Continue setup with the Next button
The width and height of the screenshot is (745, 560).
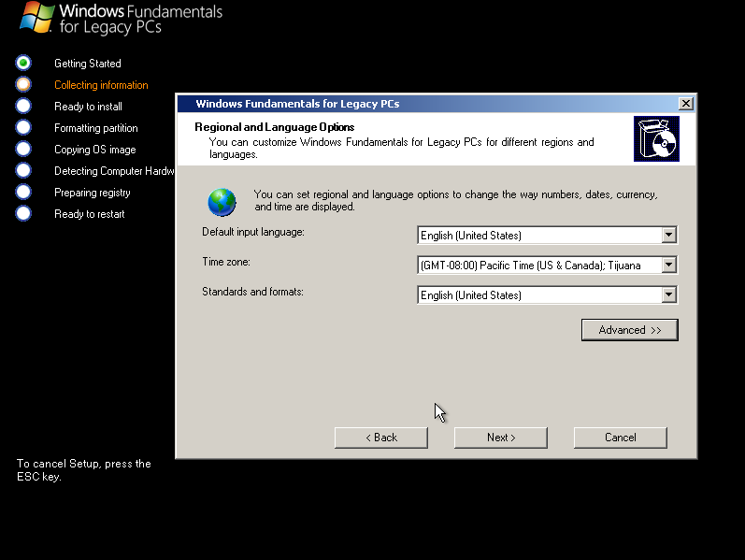coord(501,438)
